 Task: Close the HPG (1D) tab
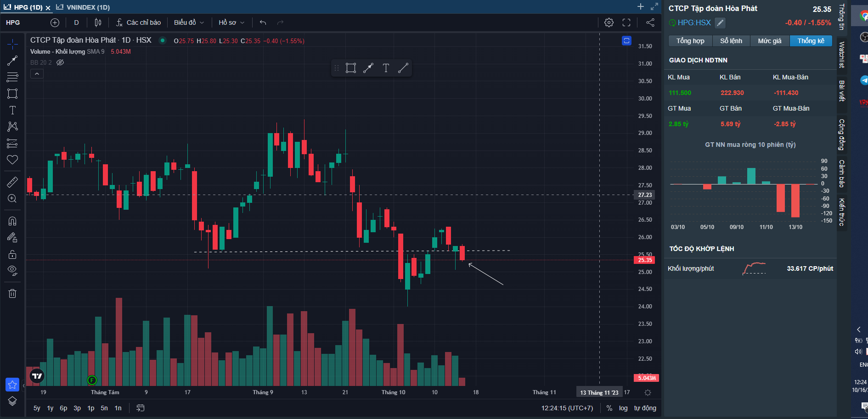coord(48,8)
